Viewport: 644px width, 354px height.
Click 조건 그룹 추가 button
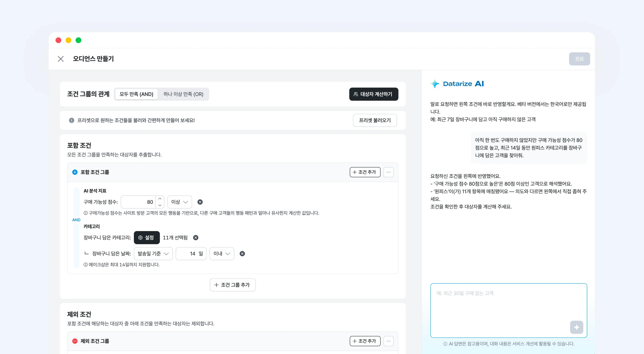click(x=233, y=285)
